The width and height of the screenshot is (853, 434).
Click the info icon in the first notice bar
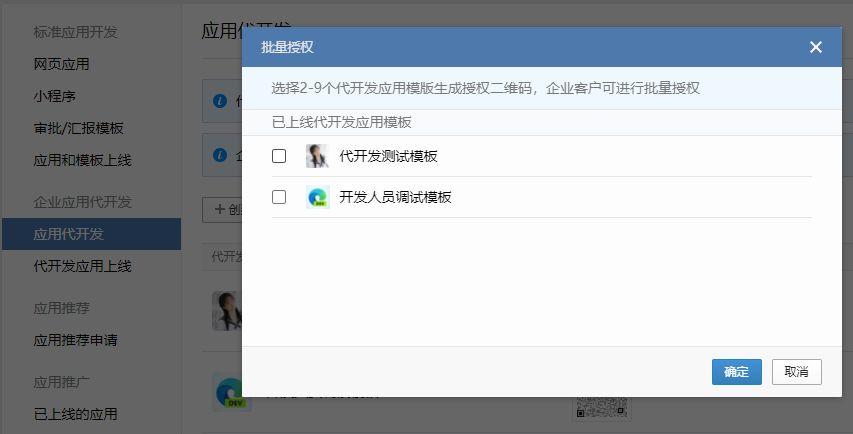220,101
